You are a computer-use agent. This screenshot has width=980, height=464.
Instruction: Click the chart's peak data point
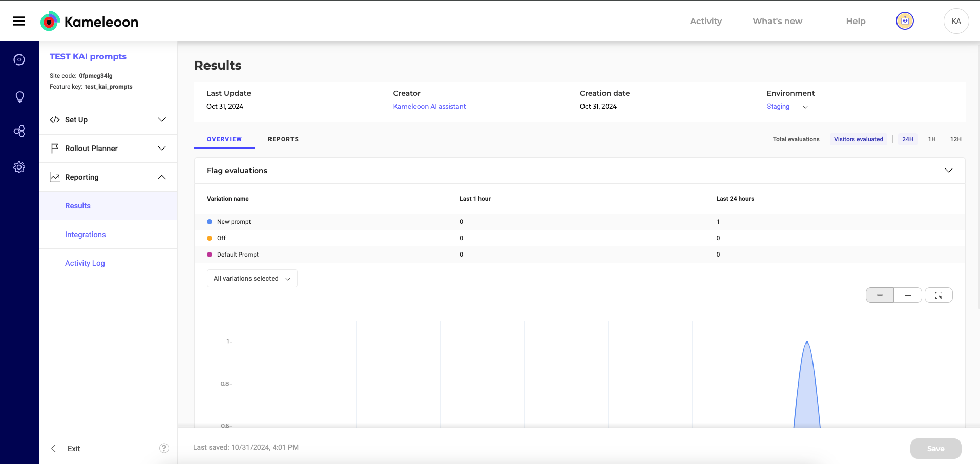pyautogui.click(x=807, y=342)
